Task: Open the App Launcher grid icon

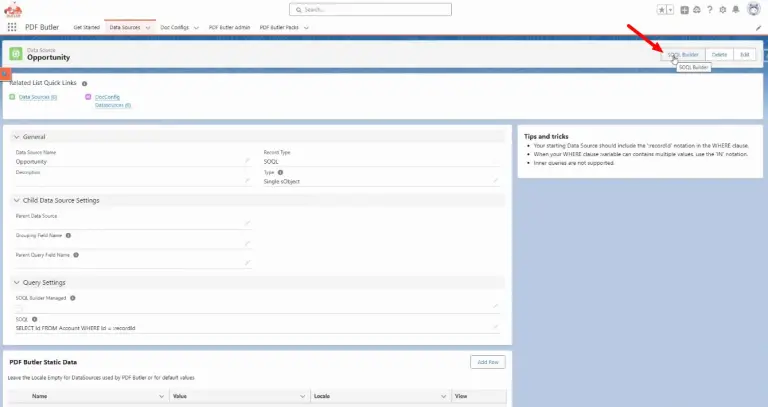Action: [12, 27]
